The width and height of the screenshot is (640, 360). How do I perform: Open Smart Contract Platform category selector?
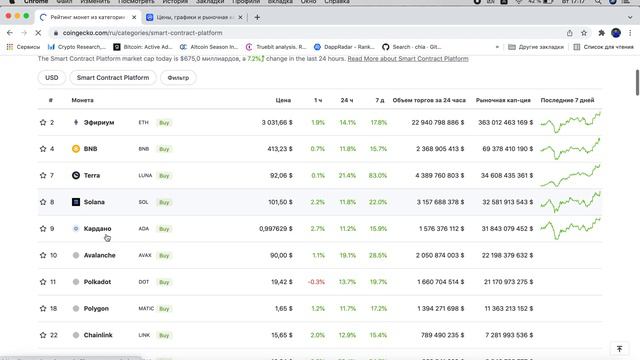[113, 78]
